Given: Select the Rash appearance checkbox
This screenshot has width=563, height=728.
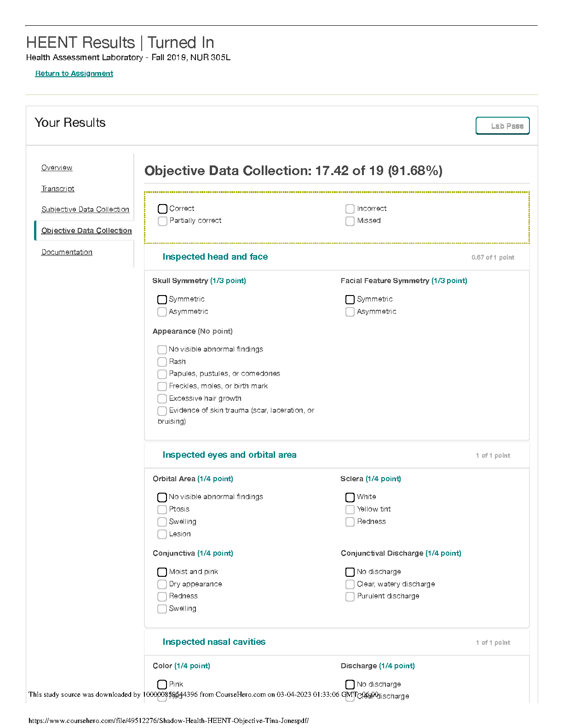Looking at the screenshot, I should (x=162, y=362).
